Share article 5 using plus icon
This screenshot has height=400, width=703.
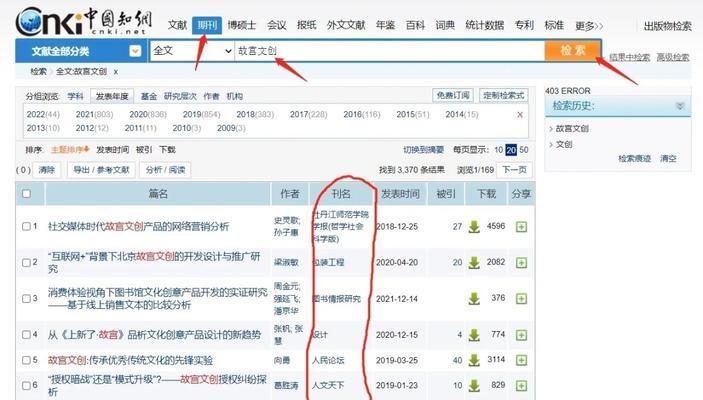pos(521,360)
